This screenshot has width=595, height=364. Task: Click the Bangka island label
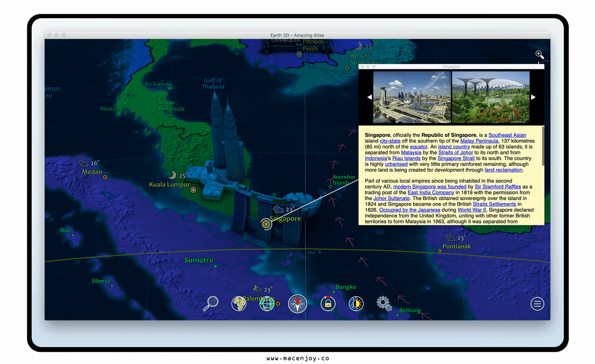(x=346, y=287)
